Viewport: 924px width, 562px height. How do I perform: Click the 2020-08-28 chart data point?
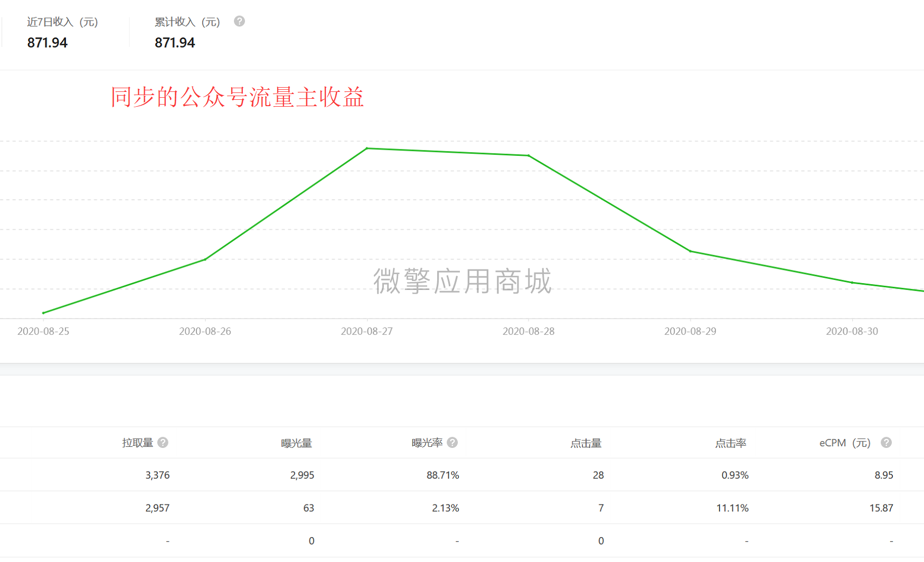(529, 155)
